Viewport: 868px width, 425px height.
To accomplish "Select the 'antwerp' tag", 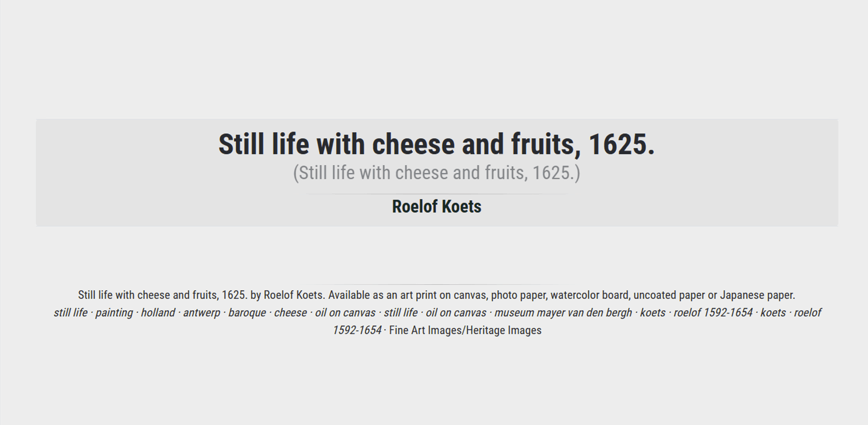I will click(201, 313).
